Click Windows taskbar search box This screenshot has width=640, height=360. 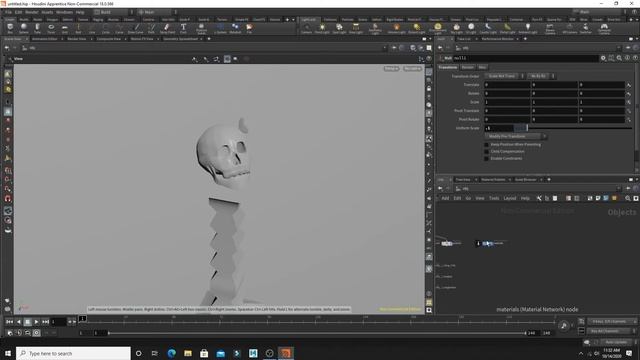tap(73, 353)
